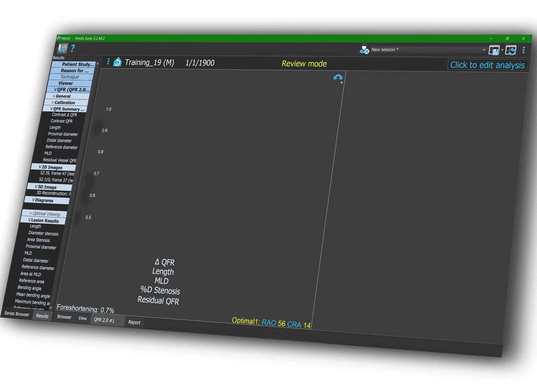
Task: Open the arrow next to save layout icon
Action: (x=502, y=50)
